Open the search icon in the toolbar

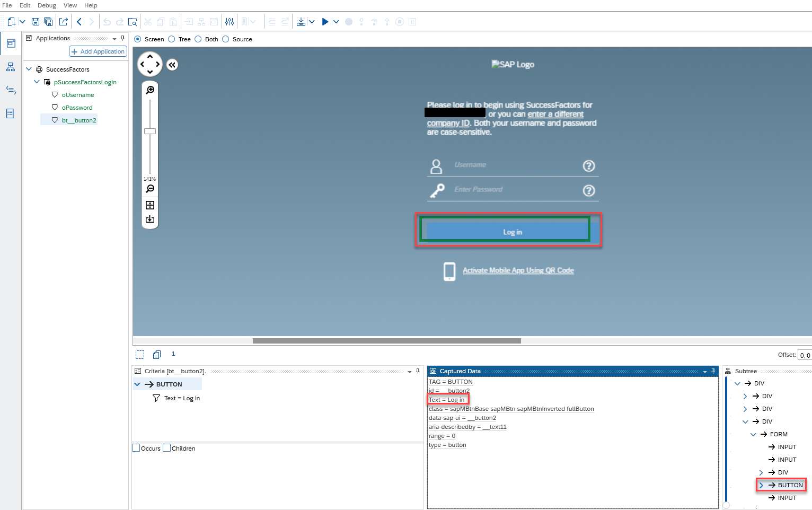133,21
